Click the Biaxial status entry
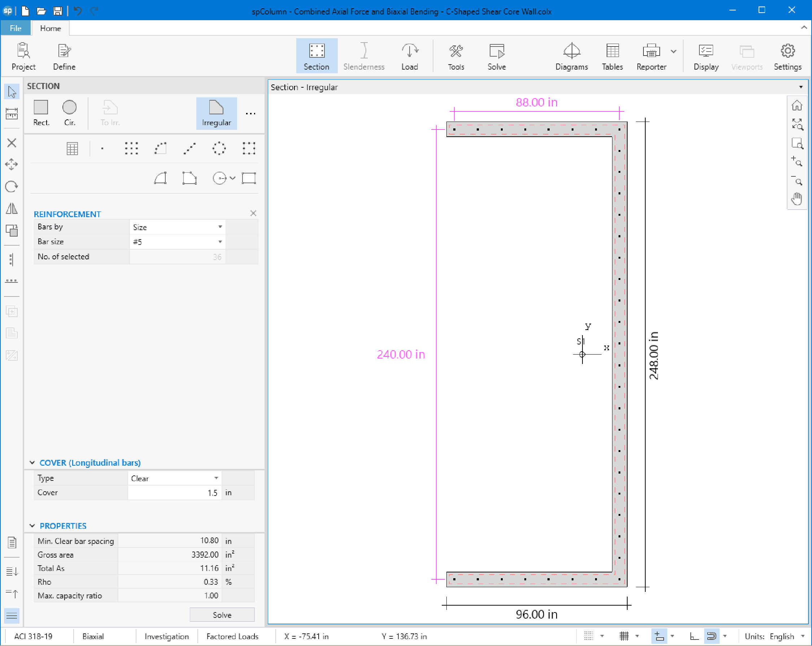812x646 pixels. pyautogui.click(x=93, y=636)
